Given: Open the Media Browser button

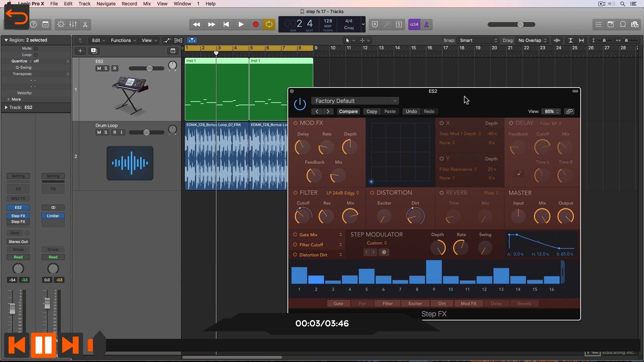Looking at the screenshot, I should click(x=635, y=24).
